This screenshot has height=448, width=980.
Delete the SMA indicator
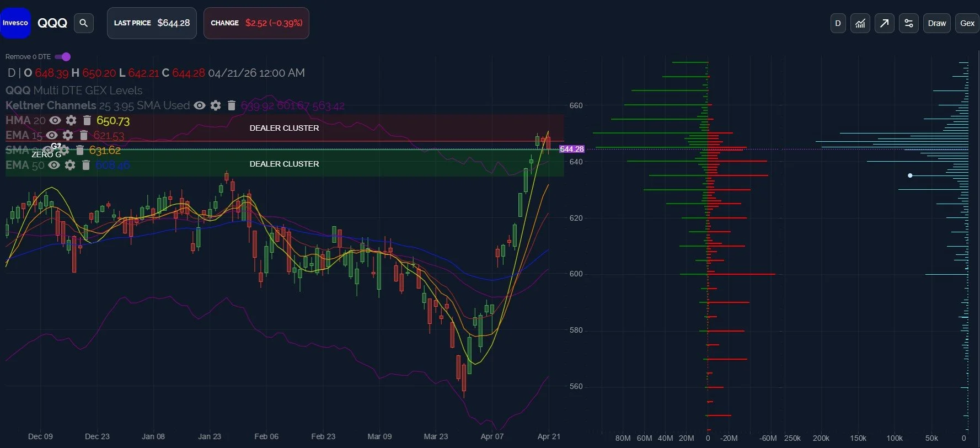[x=80, y=150]
